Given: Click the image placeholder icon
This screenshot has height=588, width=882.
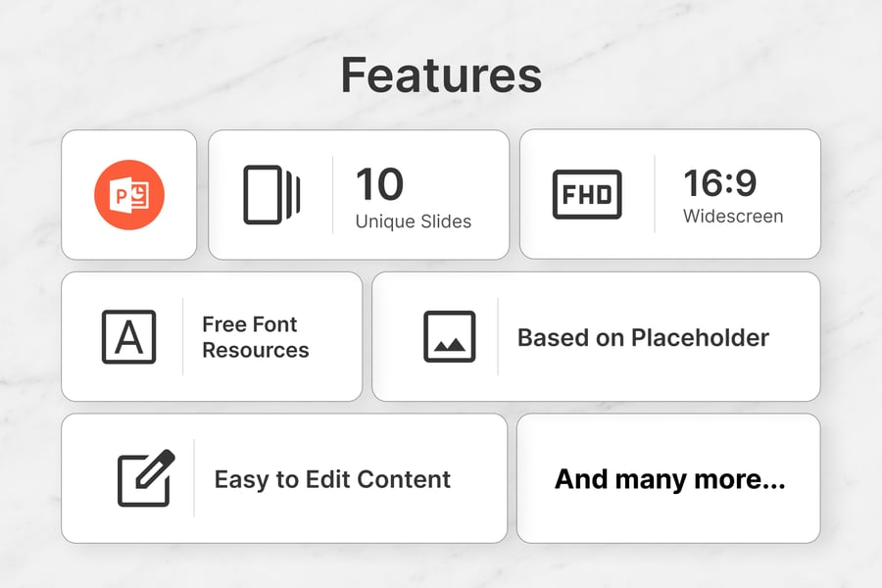Looking at the screenshot, I should (449, 337).
